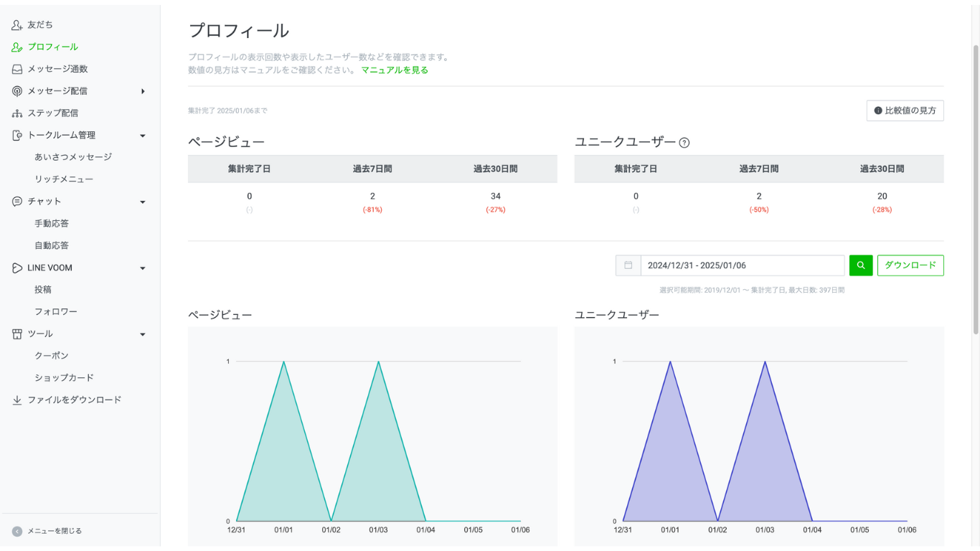Click the ダウンロード button
Viewport: 980px width, 551px height.
(910, 265)
